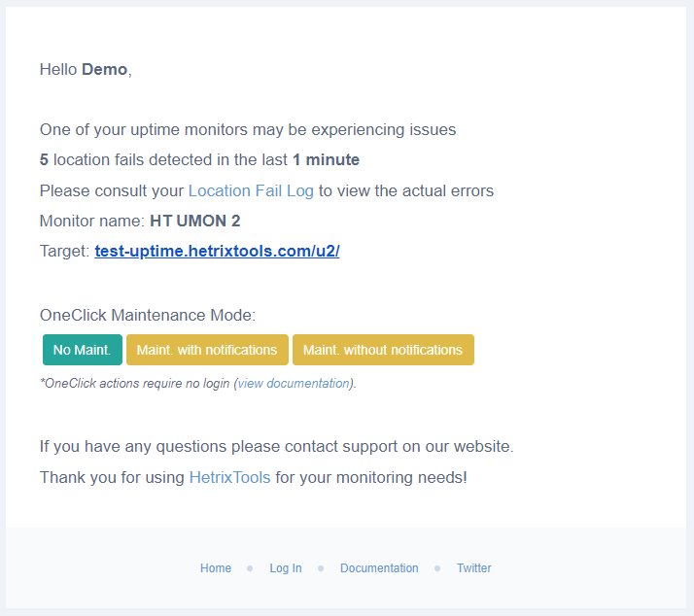Visit the test-uptime.hetrixtools.com/u2/ target link
Screen dimensions: 694x616
[217, 251]
